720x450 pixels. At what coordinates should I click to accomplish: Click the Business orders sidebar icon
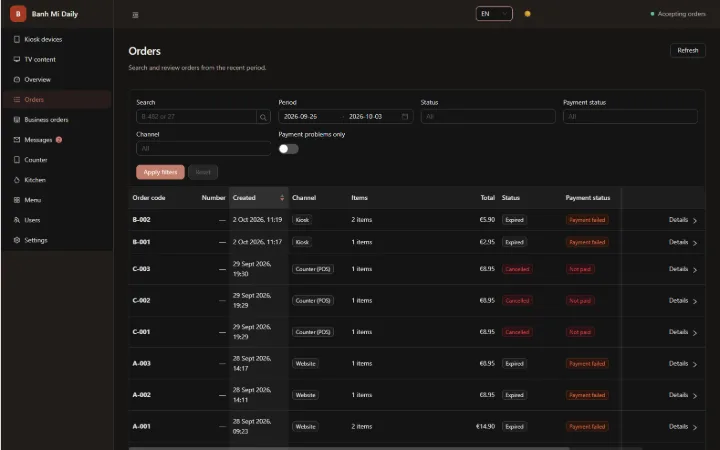(x=17, y=120)
